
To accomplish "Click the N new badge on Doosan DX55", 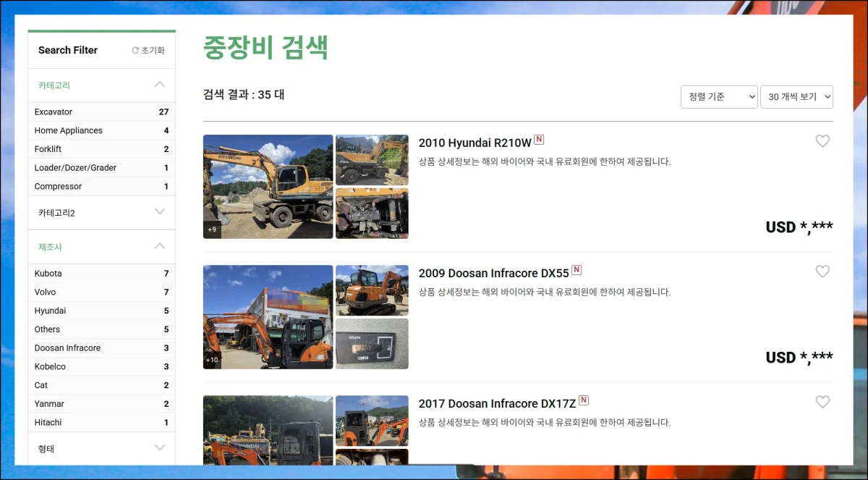I will pyautogui.click(x=576, y=270).
